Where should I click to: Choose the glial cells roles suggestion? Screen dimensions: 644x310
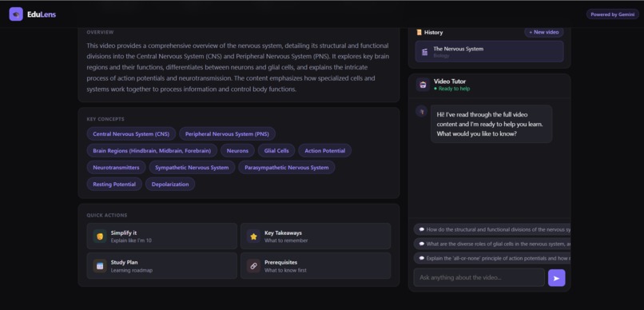click(492, 244)
